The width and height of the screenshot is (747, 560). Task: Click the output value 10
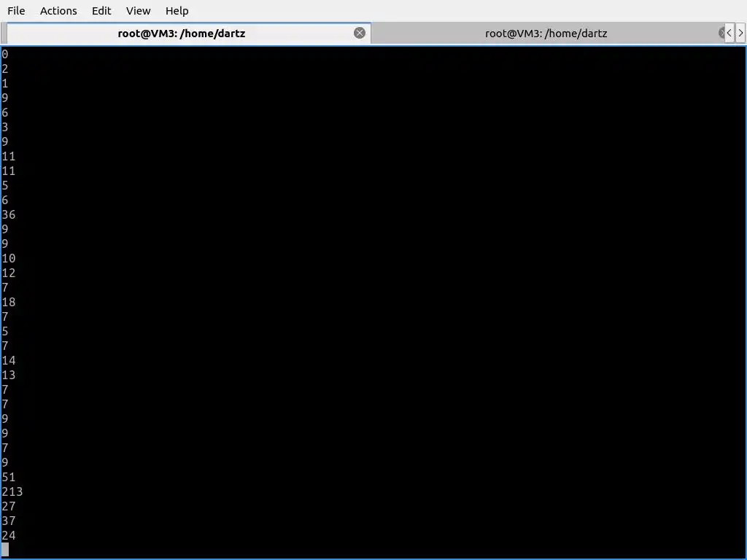click(9, 259)
